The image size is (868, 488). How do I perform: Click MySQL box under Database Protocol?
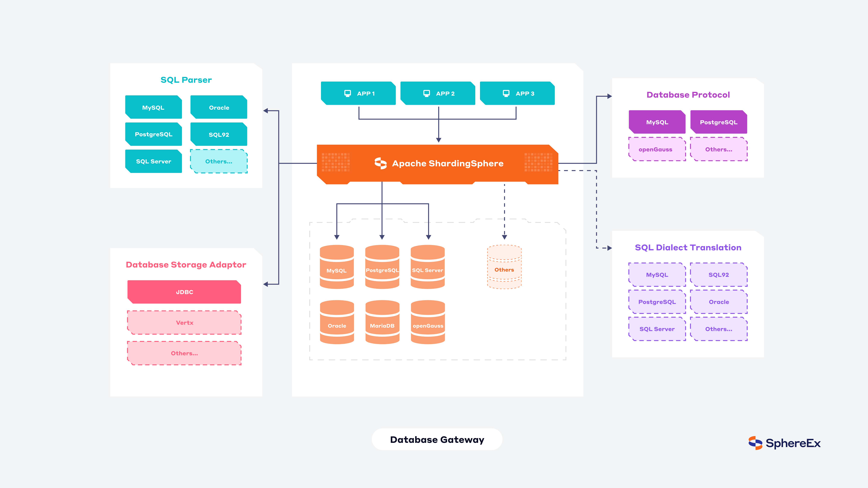click(657, 122)
